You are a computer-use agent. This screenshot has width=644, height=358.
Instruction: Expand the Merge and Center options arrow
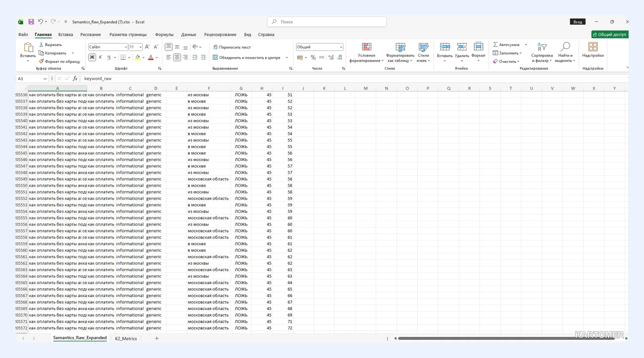[287, 58]
